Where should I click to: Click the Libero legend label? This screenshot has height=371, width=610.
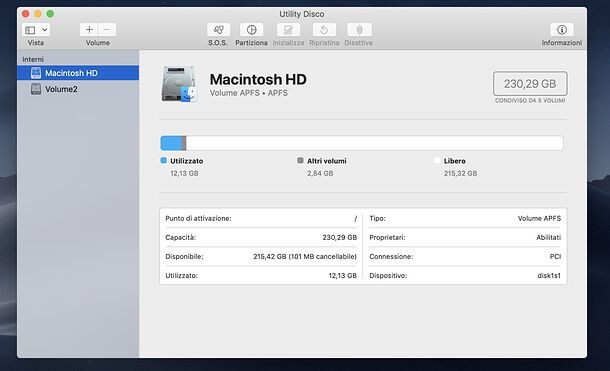[454, 161]
